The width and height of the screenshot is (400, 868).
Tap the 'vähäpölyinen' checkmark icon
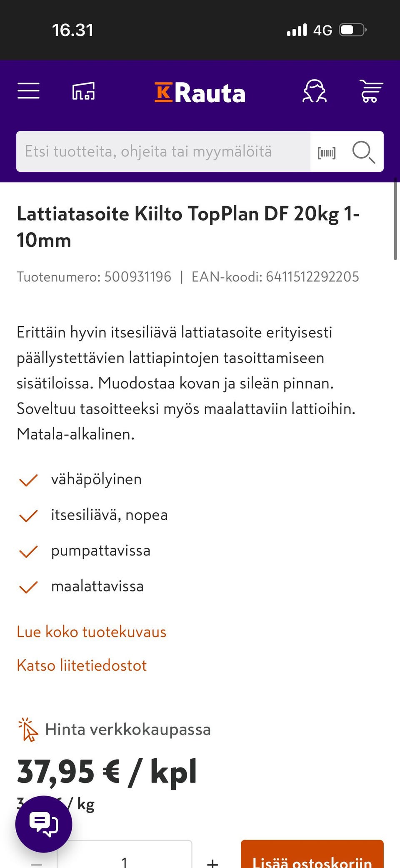[x=28, y=480]
